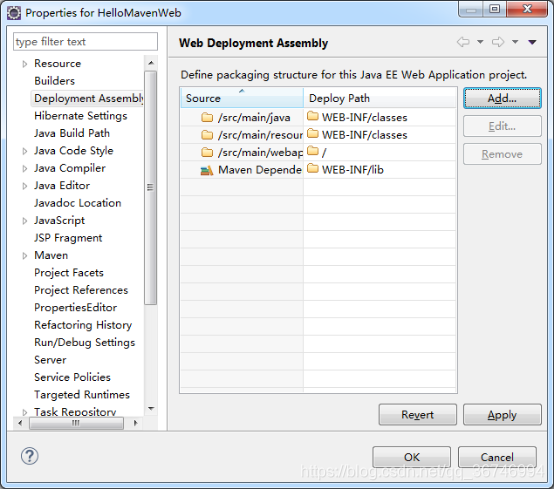554x490 pixels.
Task: Click the WEB-INF/lib deploy folder icon
Action: tap(313, 168)
